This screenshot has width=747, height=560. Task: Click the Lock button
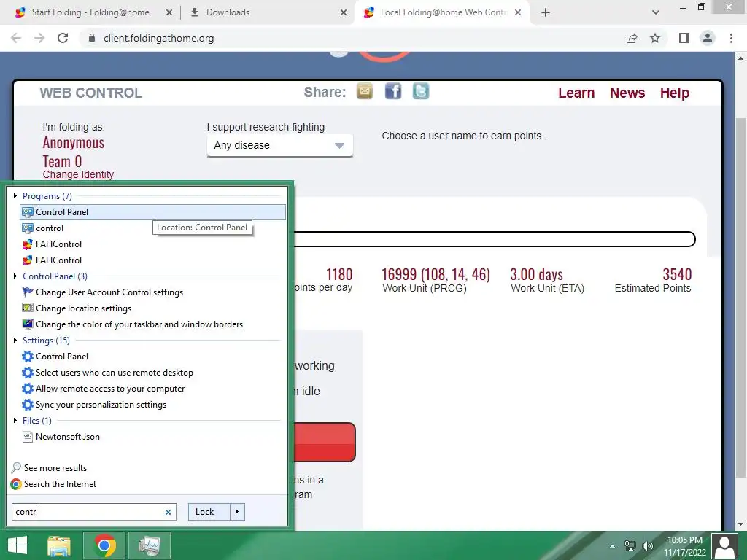point(209,512)
